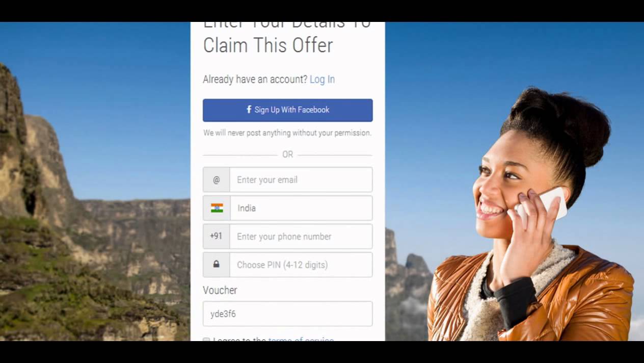Click the +91 country code prefix
644x363 pixels.
pos(216,236)
